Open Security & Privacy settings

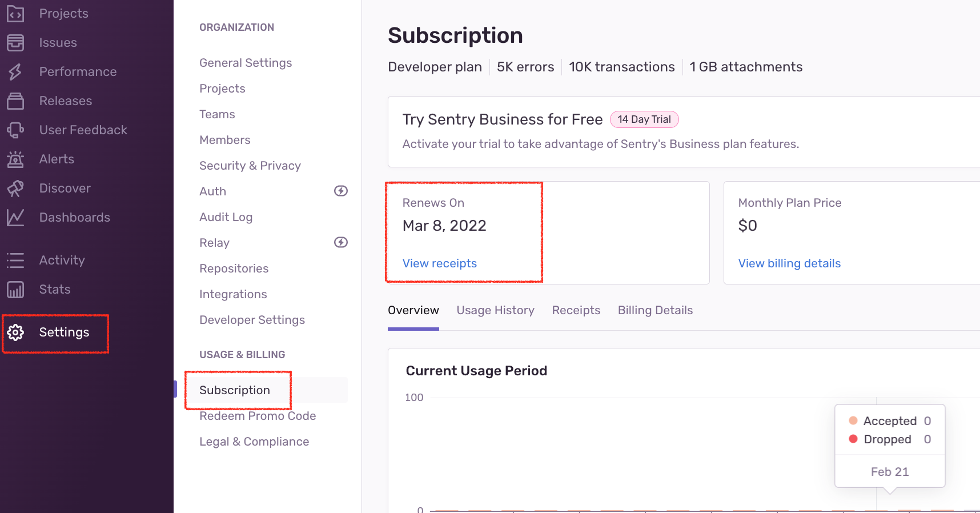coord(250,166)
